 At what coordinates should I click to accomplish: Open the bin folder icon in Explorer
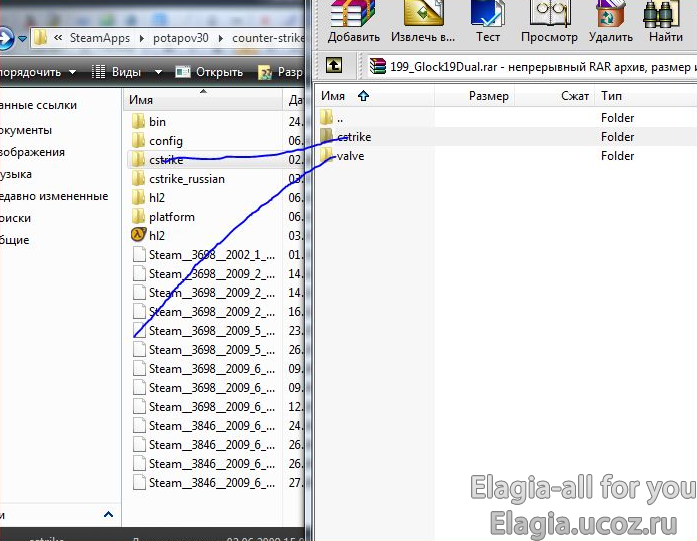[139, 121]
